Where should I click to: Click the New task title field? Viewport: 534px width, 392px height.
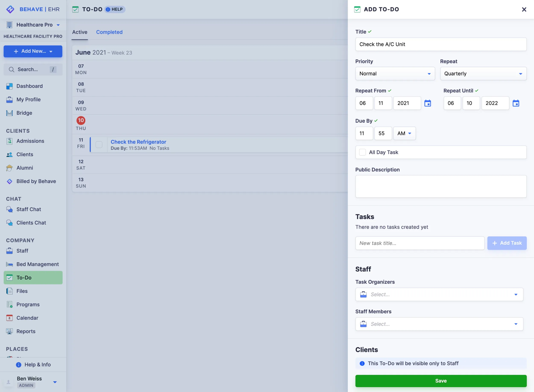(x=420, y=243)
